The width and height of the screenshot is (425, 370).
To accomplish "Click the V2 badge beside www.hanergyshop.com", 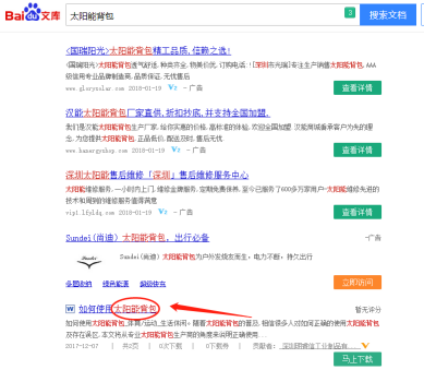I will click(176, 150).
